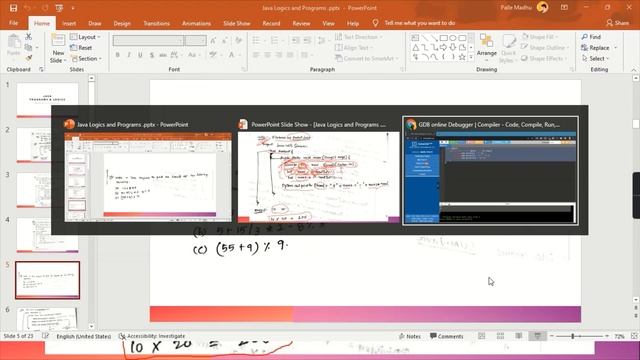Click the Replace button

(596, 48)
